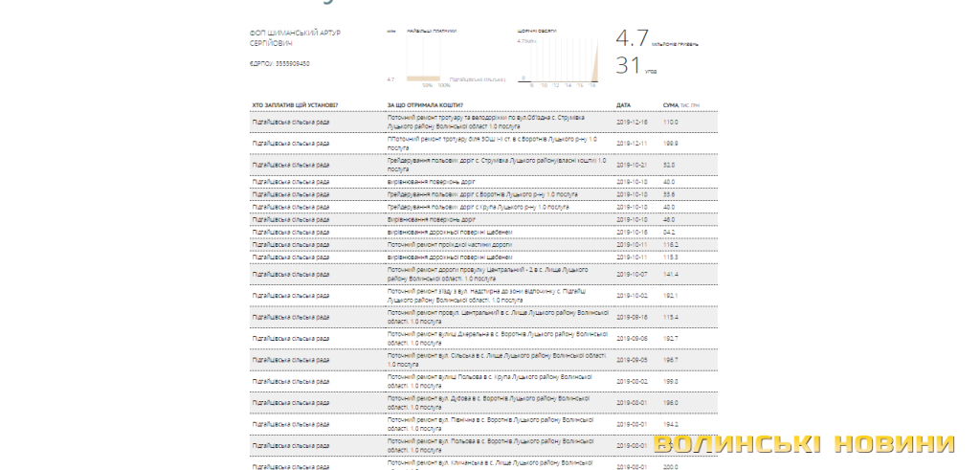Click the amount 192.7 in the table
Screen dimensions: 980x470
671,337
